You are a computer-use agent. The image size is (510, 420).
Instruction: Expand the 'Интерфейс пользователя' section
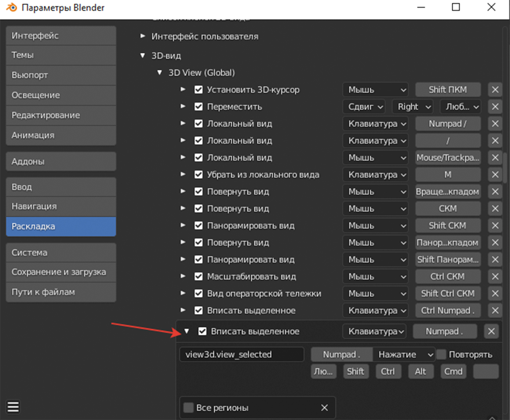tap(143, 36)
